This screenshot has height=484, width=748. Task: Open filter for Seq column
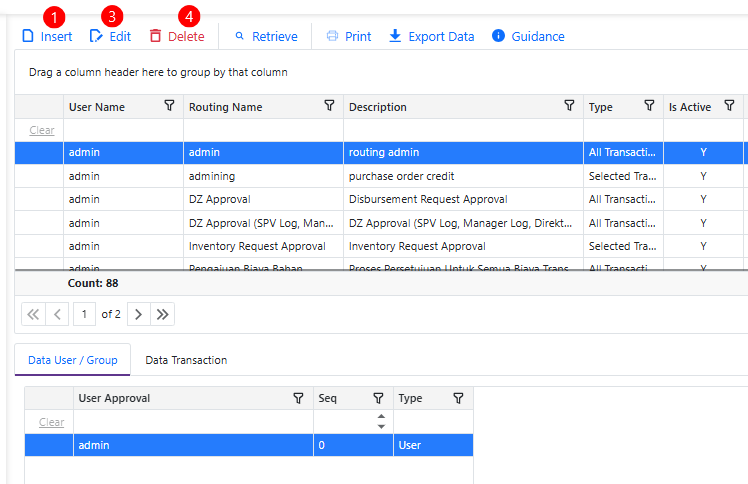(378, 398)
